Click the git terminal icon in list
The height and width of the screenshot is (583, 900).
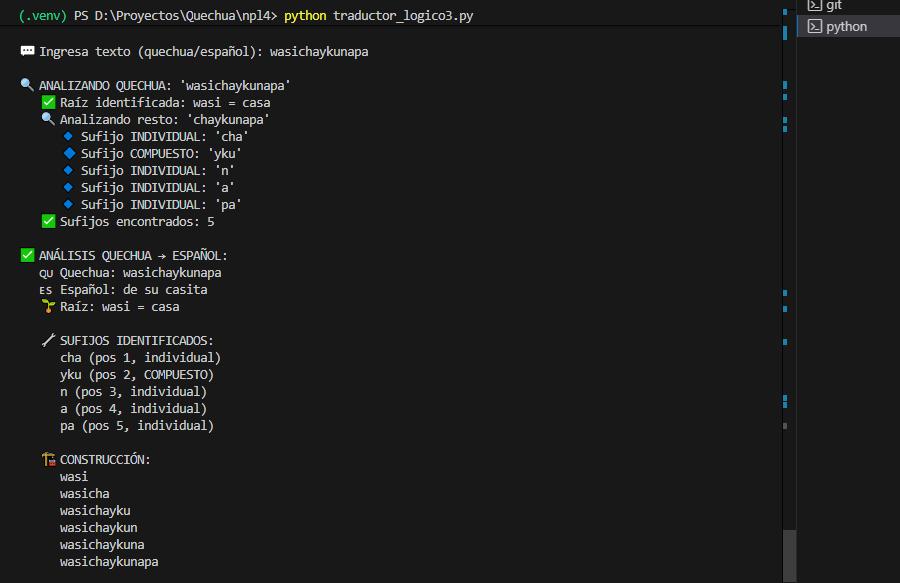click(815, 5)
